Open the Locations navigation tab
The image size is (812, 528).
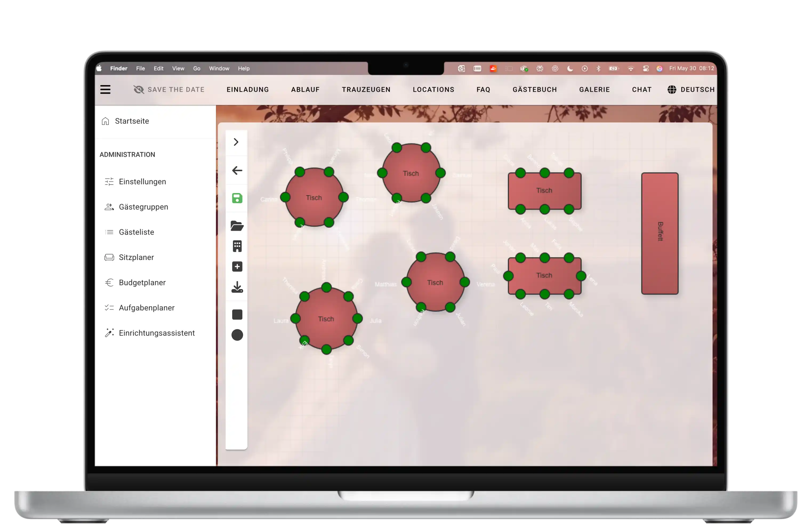point(433,89)
